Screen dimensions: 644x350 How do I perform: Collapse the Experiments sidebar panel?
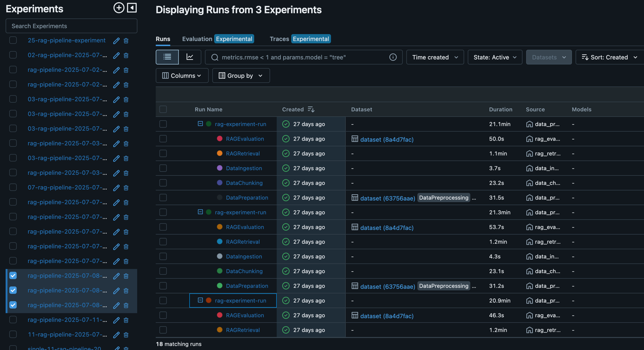click(x=132, y=8)
